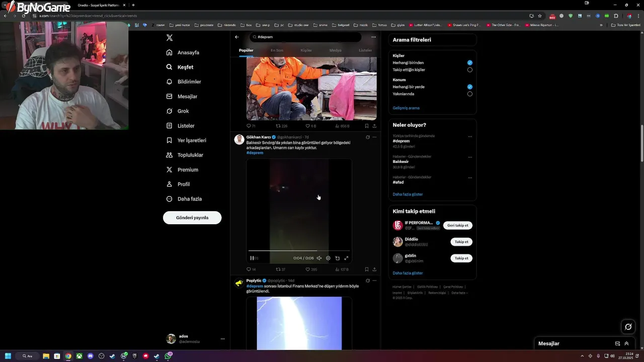
Task: Unmute the video sound
Action: tap(319, 258)
